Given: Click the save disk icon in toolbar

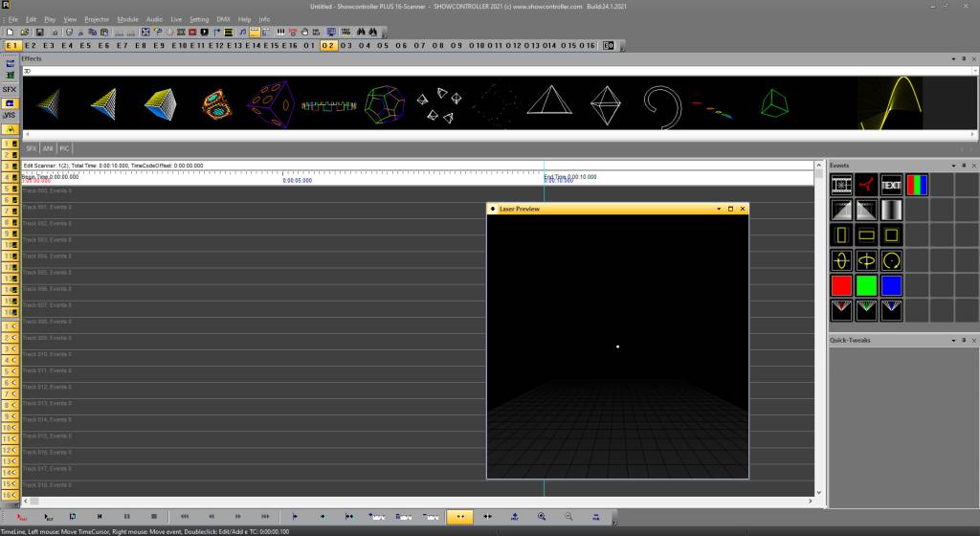Looking at the screenshot, I should click(38, 32).
